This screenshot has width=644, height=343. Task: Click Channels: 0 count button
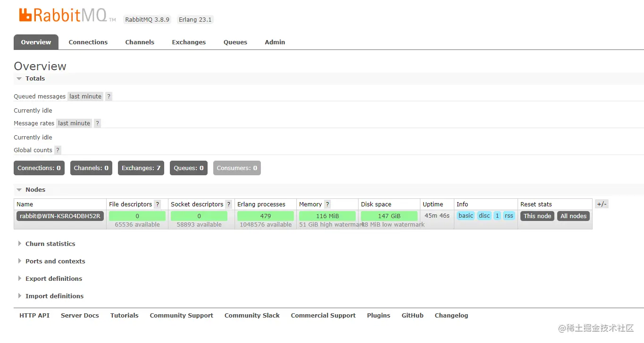(x=91, y=168)
